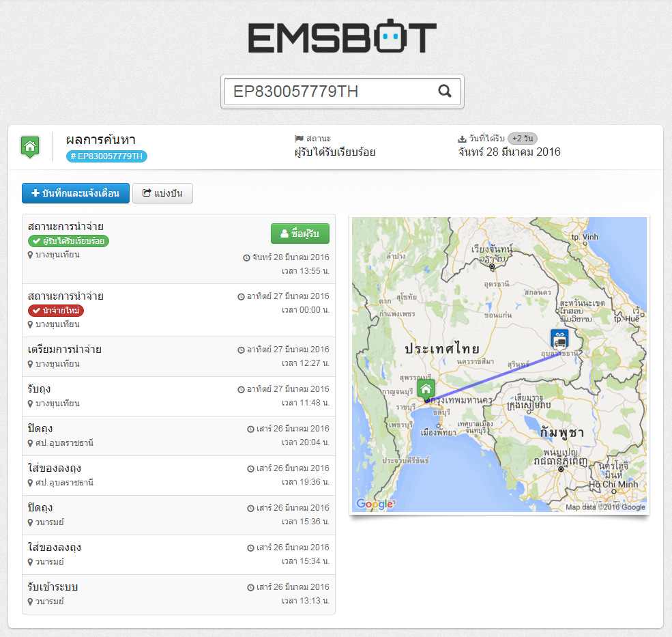Click the EMSBOT logo
The image size is (672, 637).
coord(342,36)
